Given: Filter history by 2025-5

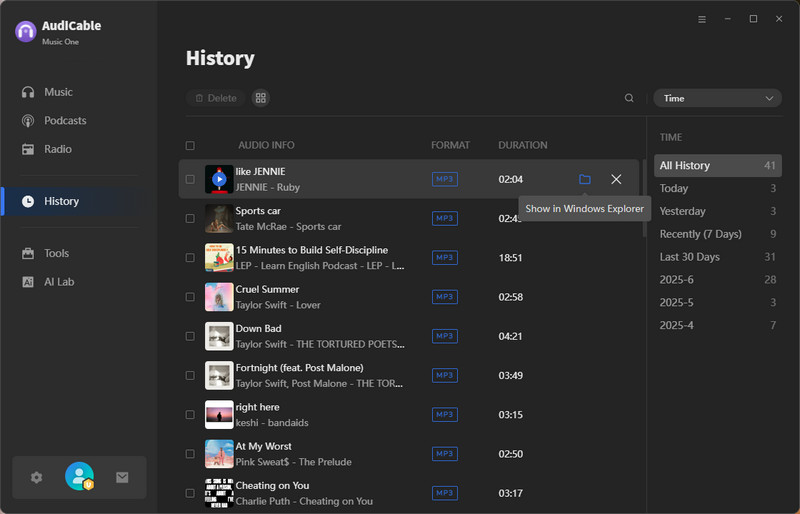Looking at the screenshot, I should point(717,303).
